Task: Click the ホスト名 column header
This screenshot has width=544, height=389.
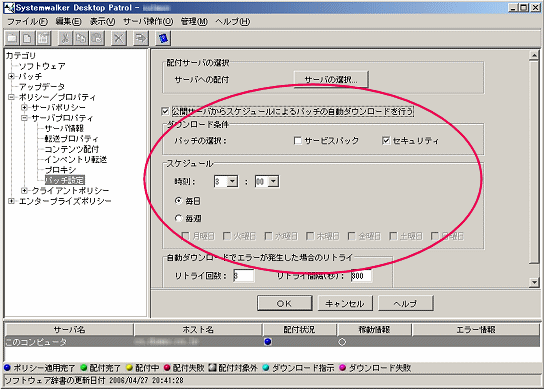Action: (198, 329)
